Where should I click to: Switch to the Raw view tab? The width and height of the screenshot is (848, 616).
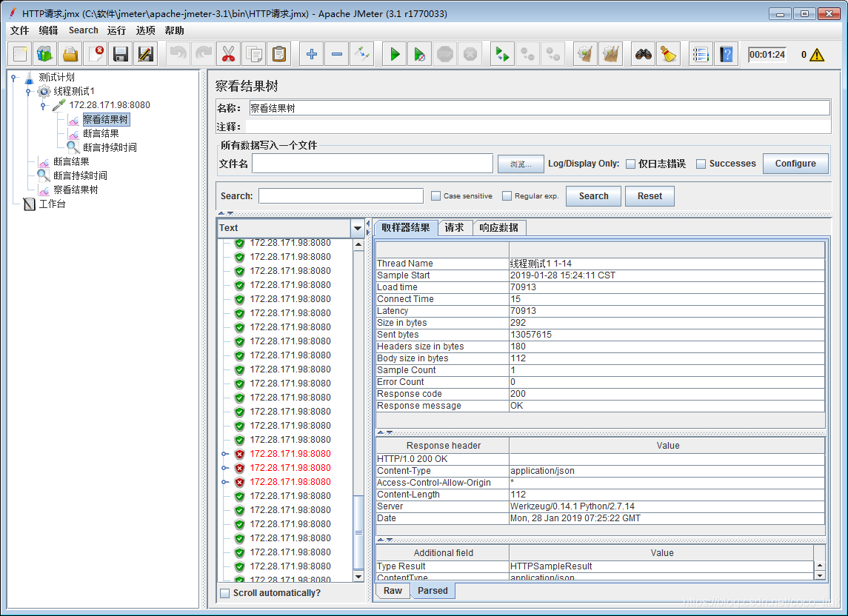click(x=393, y=591)
